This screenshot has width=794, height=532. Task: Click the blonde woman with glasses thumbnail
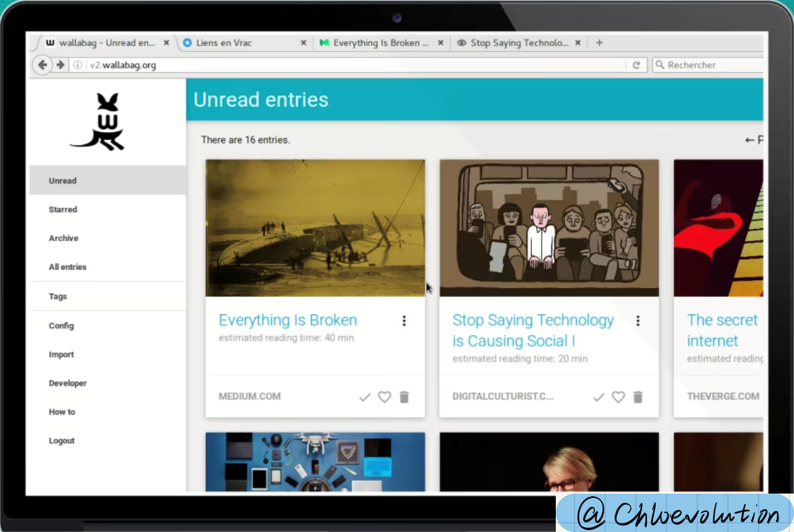[x=549, y=462]
